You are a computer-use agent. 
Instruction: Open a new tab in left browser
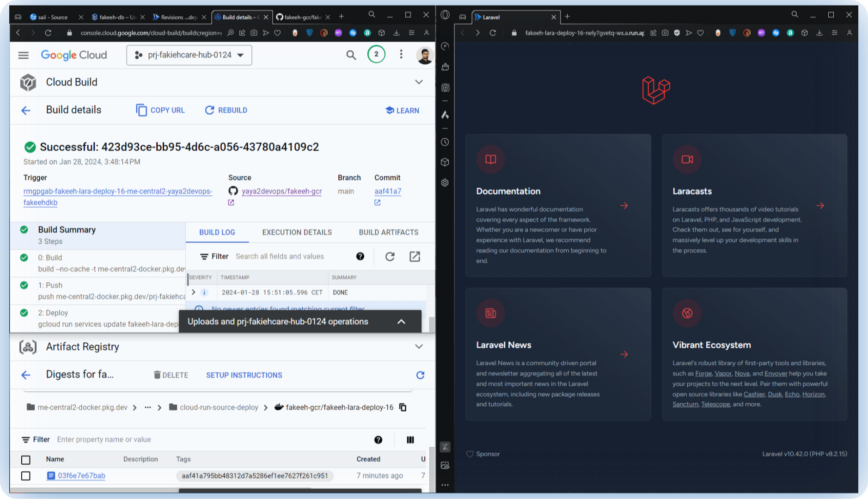click(x=341, y=17)
